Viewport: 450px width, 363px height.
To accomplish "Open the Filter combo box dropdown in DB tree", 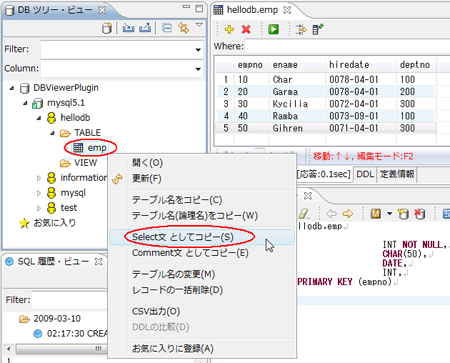I will point(198,50).
